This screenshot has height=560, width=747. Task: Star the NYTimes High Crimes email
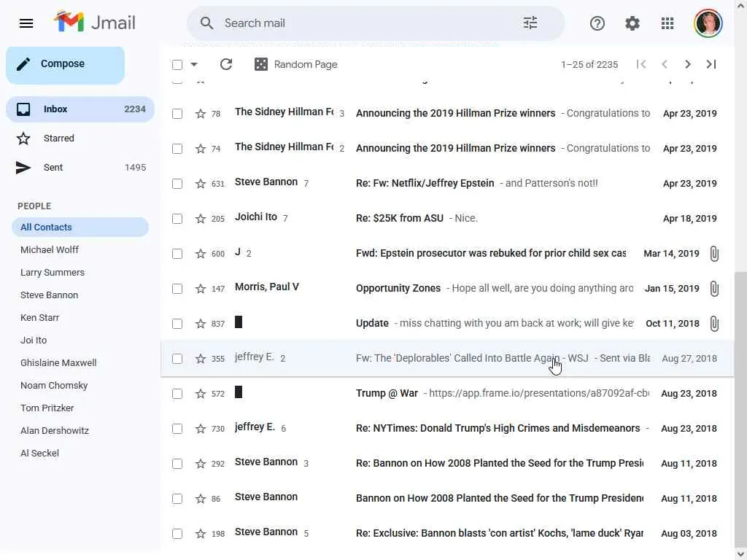pyautogui.click(x=201, y=429)
